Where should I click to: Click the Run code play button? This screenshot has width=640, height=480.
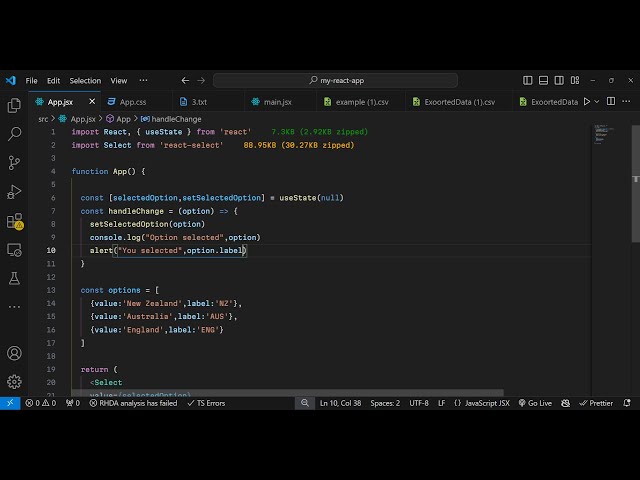(586, 102)
